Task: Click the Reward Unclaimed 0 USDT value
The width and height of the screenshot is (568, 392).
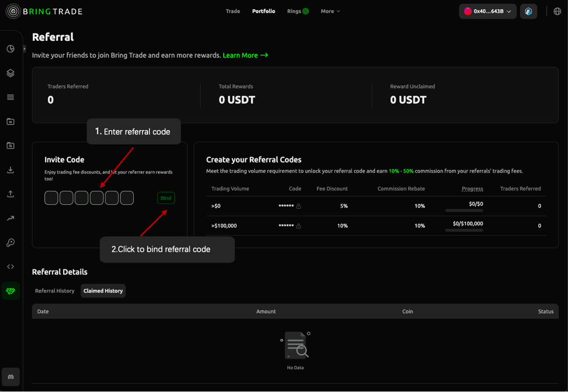Action: tap(408, 100)
